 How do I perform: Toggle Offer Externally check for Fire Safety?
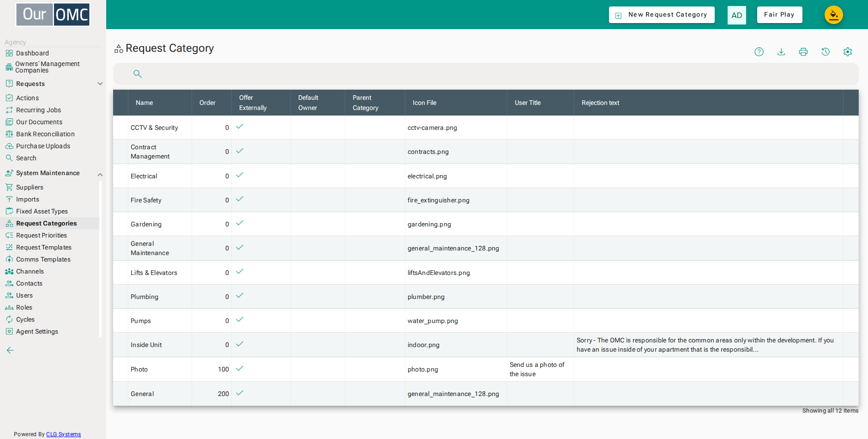pos(240,199)
